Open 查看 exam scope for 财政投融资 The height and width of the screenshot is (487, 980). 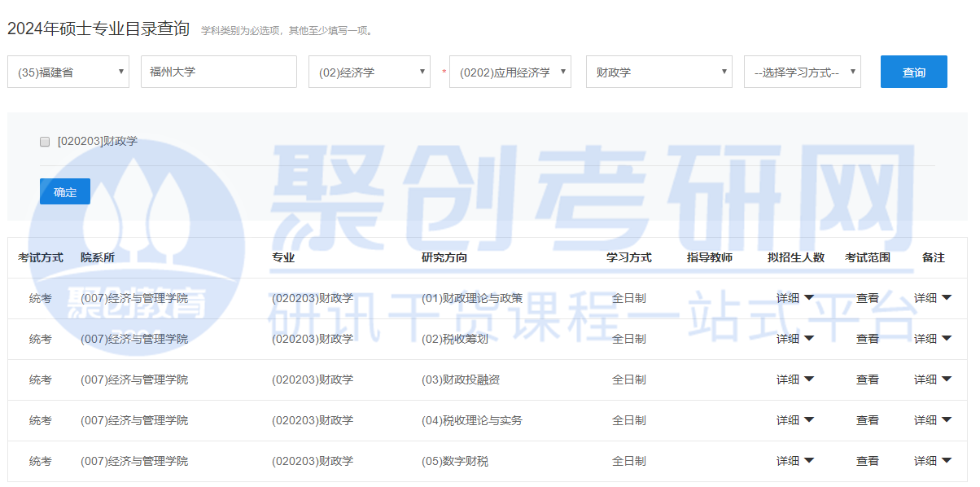pyautogui.click(x=868, y=380)
